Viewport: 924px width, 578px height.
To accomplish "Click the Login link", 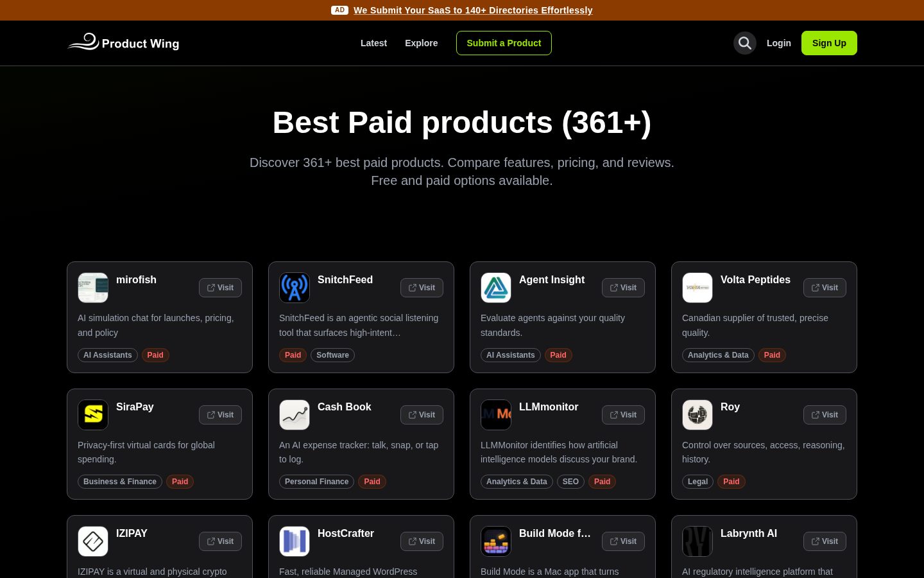I will pyautogui.click(x=779, y=43).
